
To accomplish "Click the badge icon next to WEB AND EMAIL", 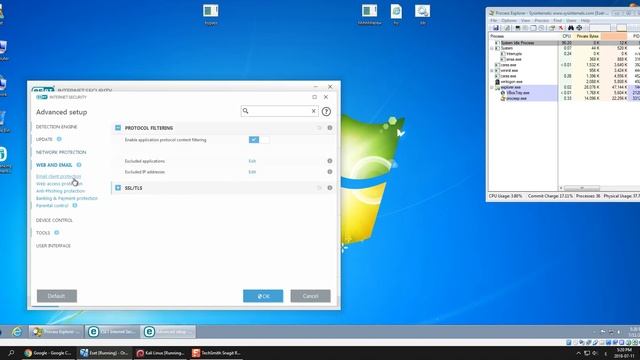I will pos(79,165).
